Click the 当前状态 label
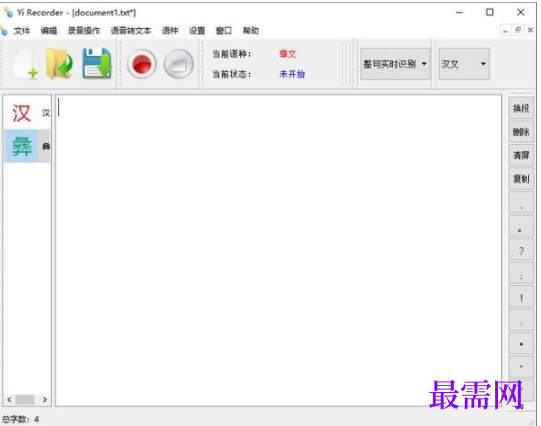Screen dimensions: 541x426 (232, 74)
